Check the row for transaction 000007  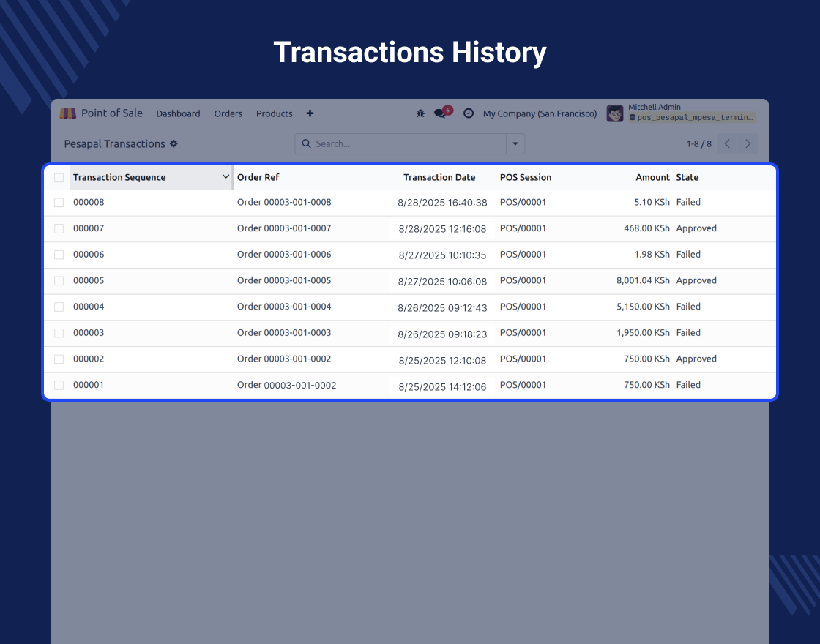pyautogui.click(x=59, y=229)
